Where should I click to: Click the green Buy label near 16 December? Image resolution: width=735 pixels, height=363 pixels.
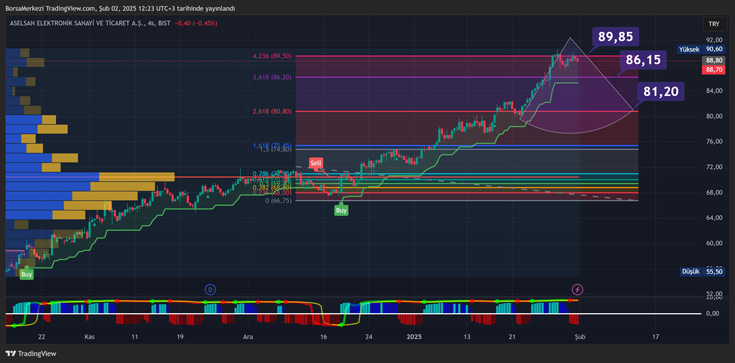[x=341, y=211]
